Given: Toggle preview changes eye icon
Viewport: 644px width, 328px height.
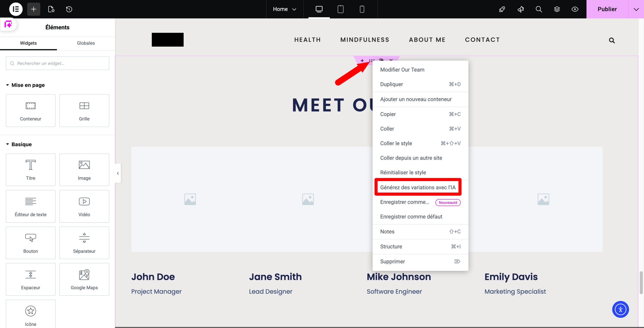Looking at the screenshot, I should [x=575, y=9].
